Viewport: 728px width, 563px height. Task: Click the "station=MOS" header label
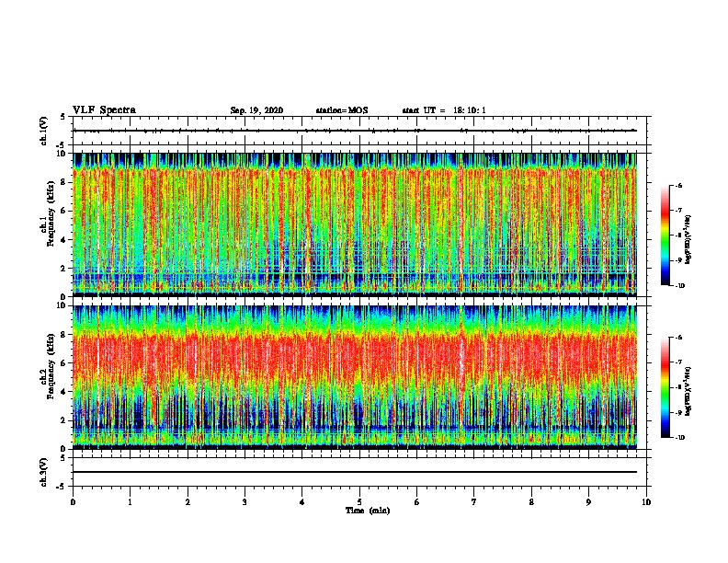tap(342, 110)
